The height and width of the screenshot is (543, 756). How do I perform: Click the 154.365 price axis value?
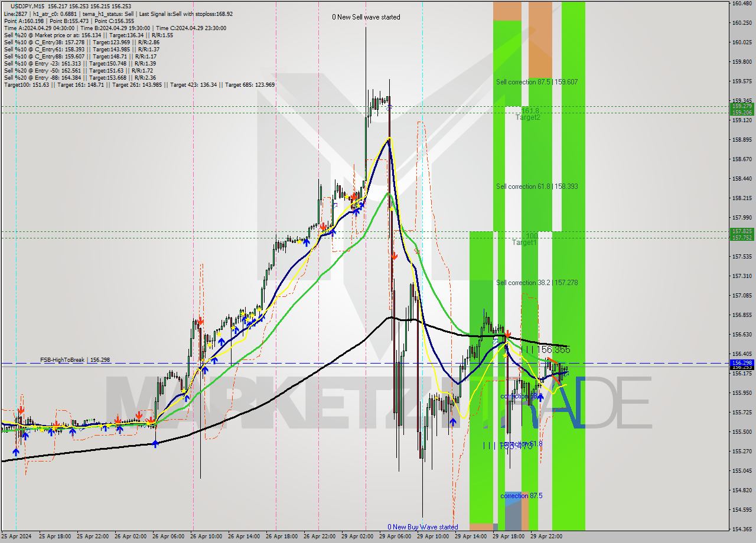point(742,529)
